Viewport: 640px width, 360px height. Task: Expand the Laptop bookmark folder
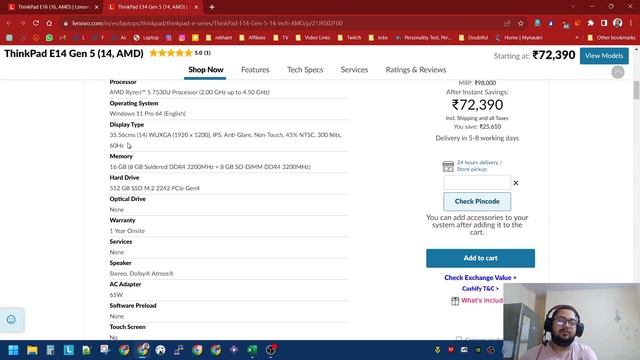146,38
